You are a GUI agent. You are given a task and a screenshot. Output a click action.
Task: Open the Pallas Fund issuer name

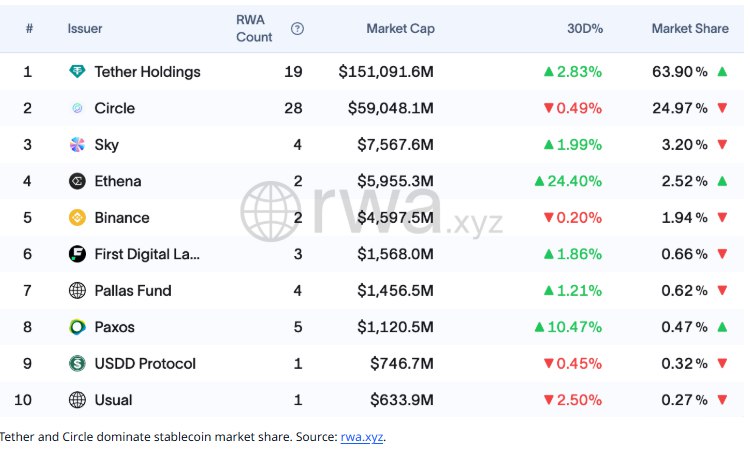[x=132, y=290]
